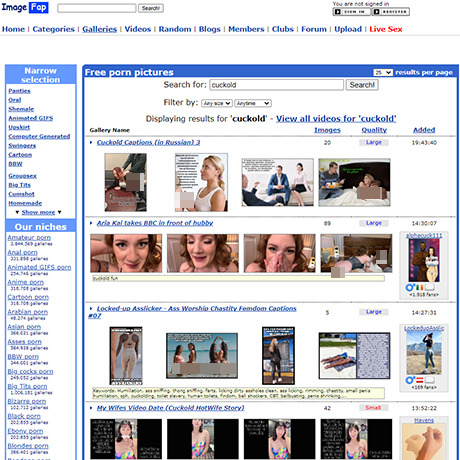Click message icon under alphacuck111 avatar

429,287
